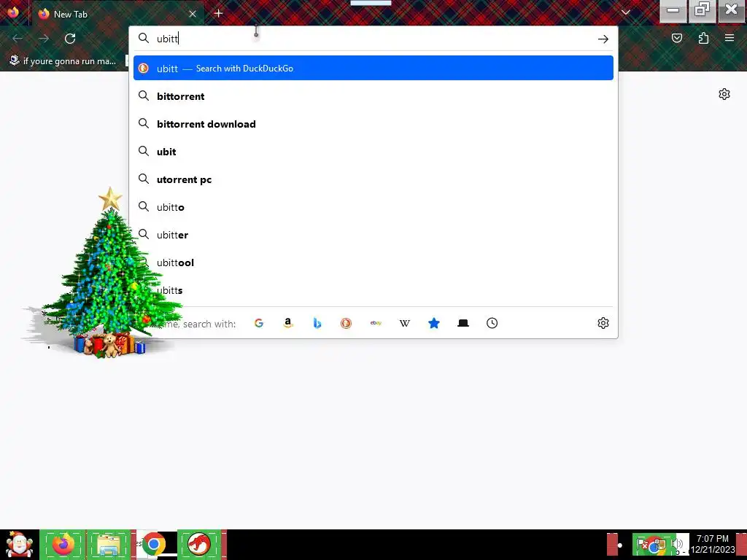Image resolution: width=747 pixels, height=560 pixels.
Task: Choose the 'bittorrent' suggestion
Action: [373, 96]
